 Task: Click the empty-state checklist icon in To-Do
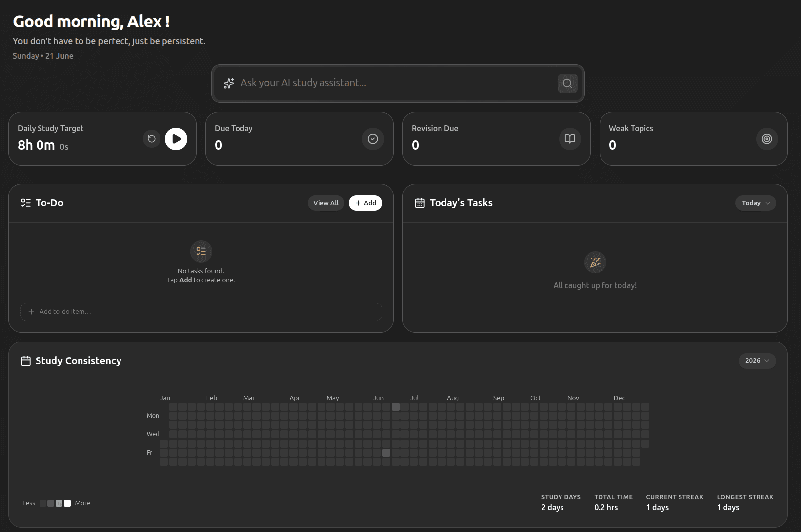201,251
